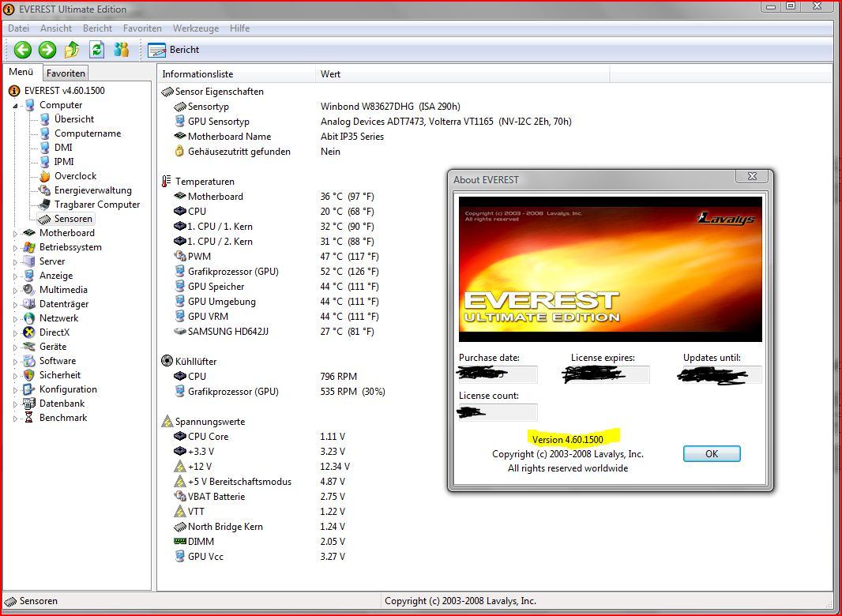842x616 pixels.
Task: Click the Sicherheit shield icon
Action: [29, 375]
